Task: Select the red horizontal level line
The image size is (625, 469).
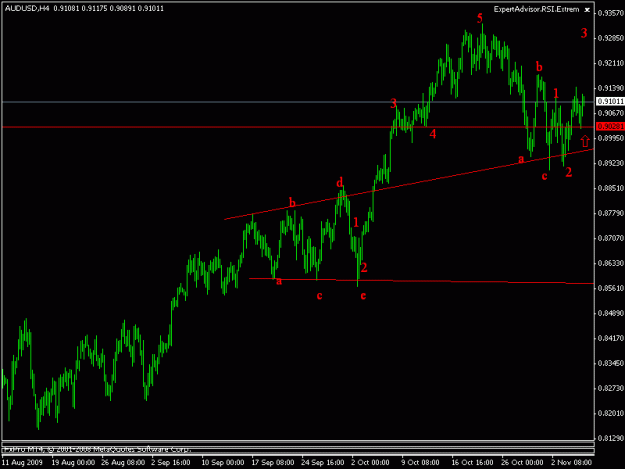Action: tap(298, 127)
